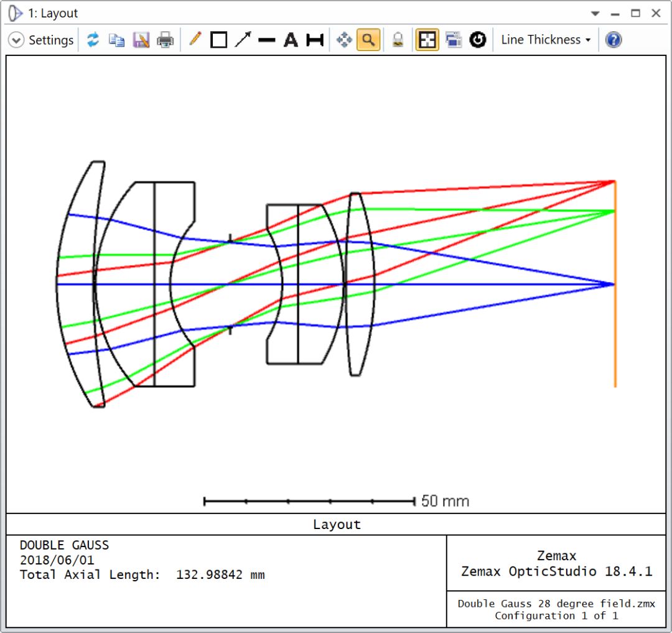Click the Save image icon

tap(141, 40)
